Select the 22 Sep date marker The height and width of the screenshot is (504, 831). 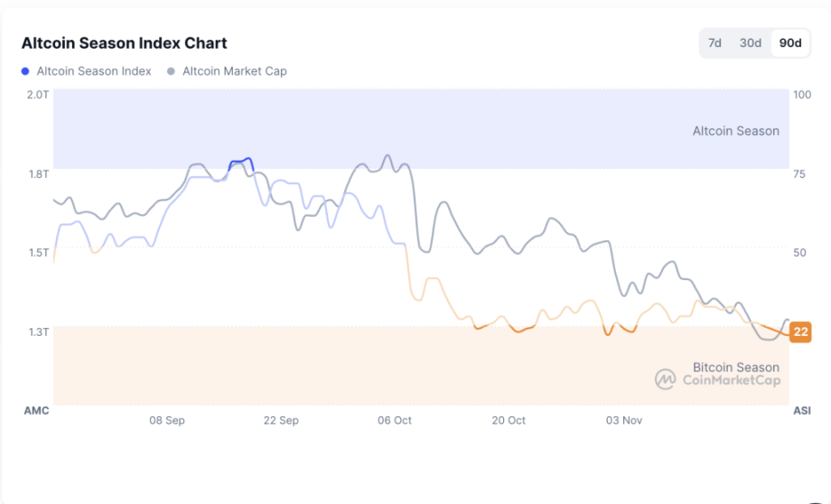pos(281,420)
